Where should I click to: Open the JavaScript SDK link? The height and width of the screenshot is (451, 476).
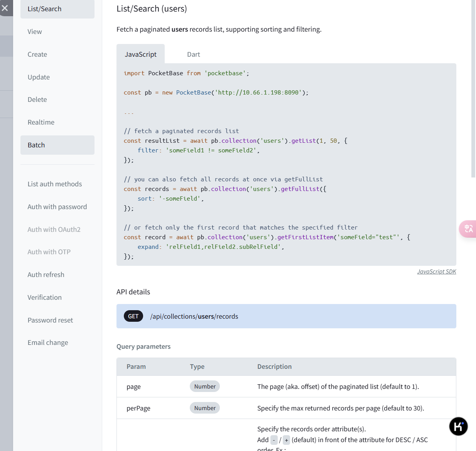(436, 272)
